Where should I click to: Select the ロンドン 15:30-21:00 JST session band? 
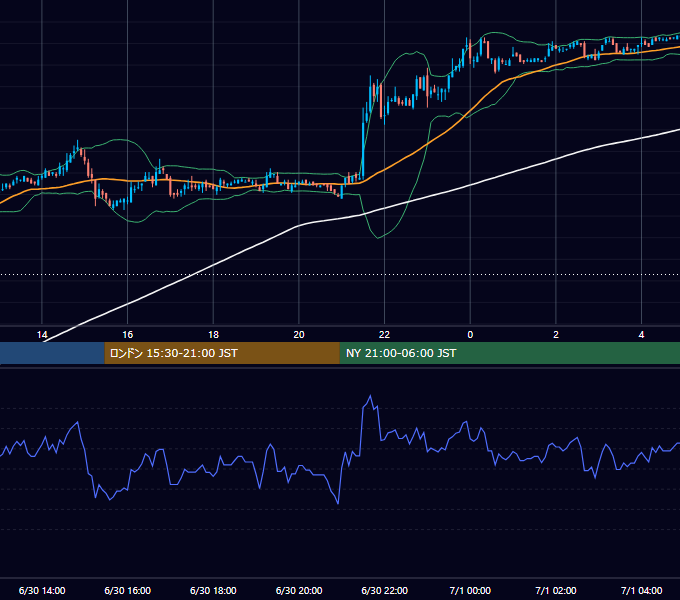pyautogui.click(x=222, y=353)
